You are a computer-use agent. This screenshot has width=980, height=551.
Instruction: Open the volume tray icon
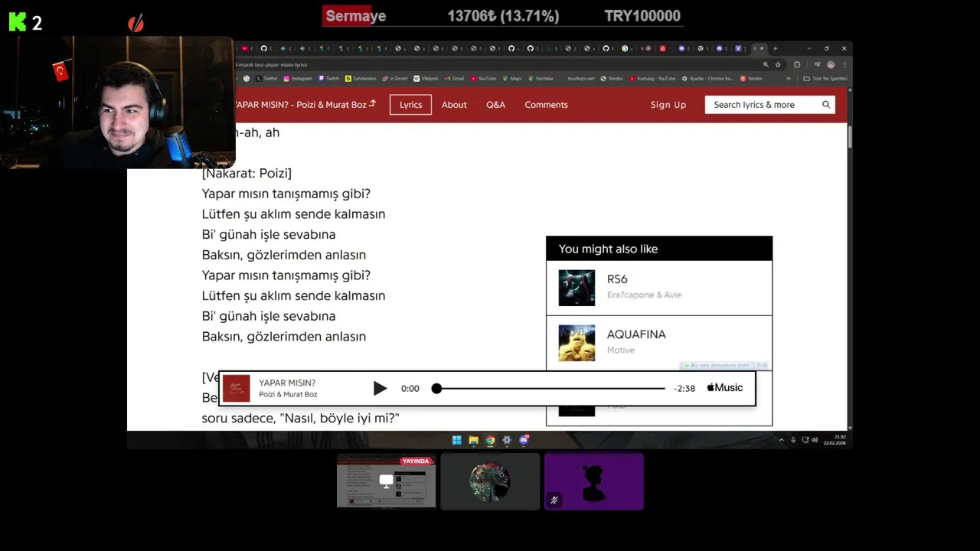point(814,440)
